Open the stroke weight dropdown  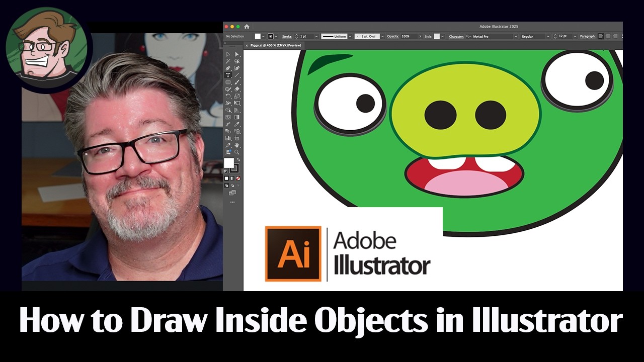click(x=316, y=36)
